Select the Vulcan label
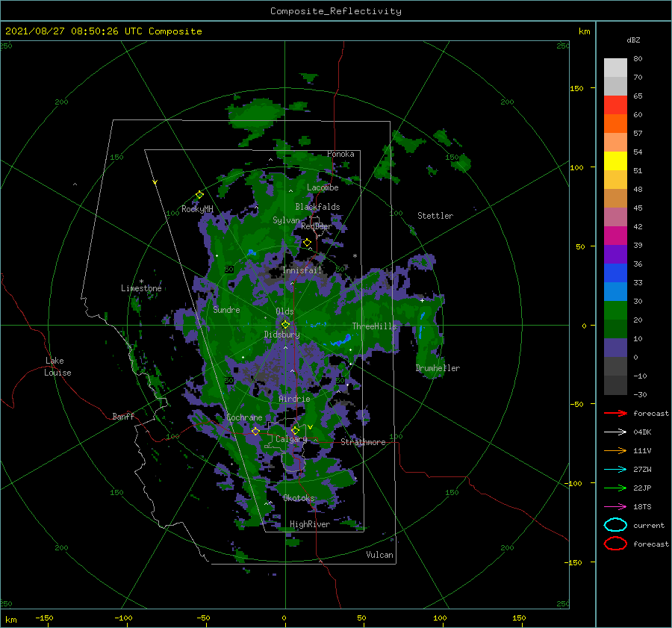This screenshot has height=628, width=672. click(379, 555)
